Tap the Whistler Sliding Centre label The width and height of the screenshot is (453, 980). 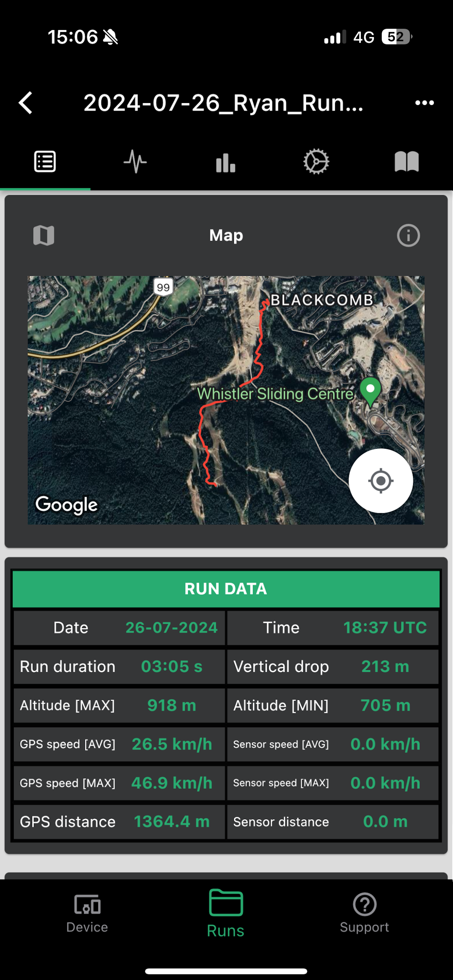pyautogui.click(x=275, y=394)
